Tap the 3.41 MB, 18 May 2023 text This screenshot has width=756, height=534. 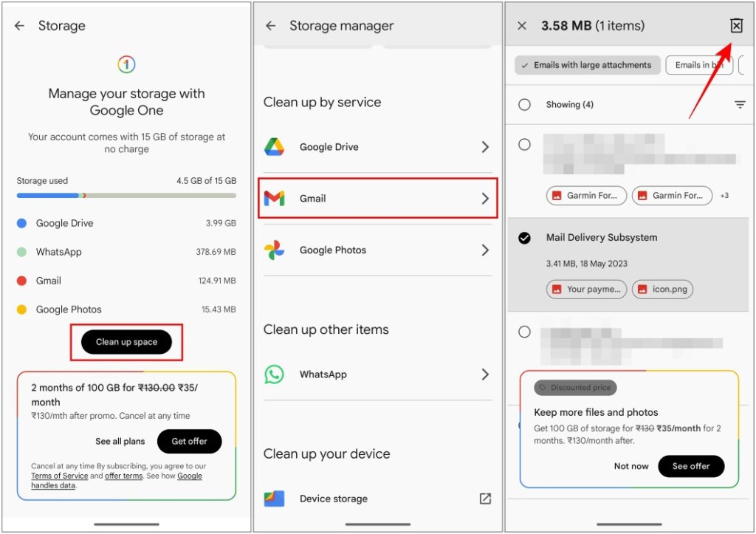point(586,264)
